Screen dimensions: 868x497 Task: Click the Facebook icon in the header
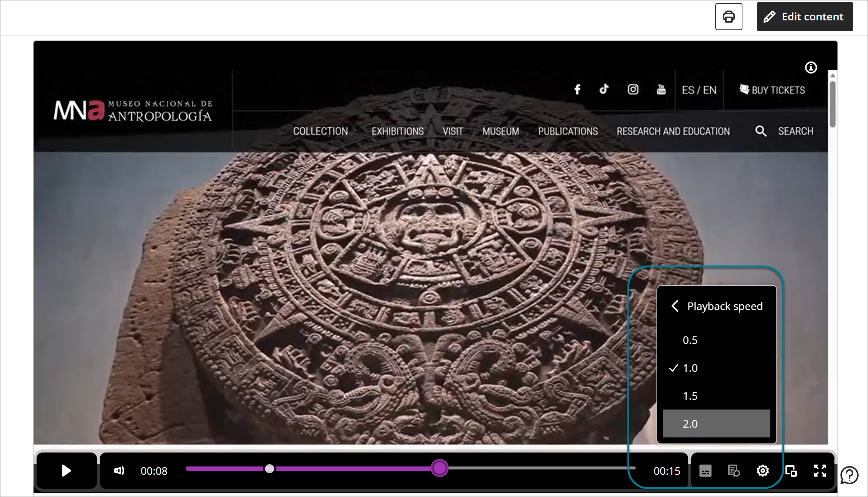577,89
